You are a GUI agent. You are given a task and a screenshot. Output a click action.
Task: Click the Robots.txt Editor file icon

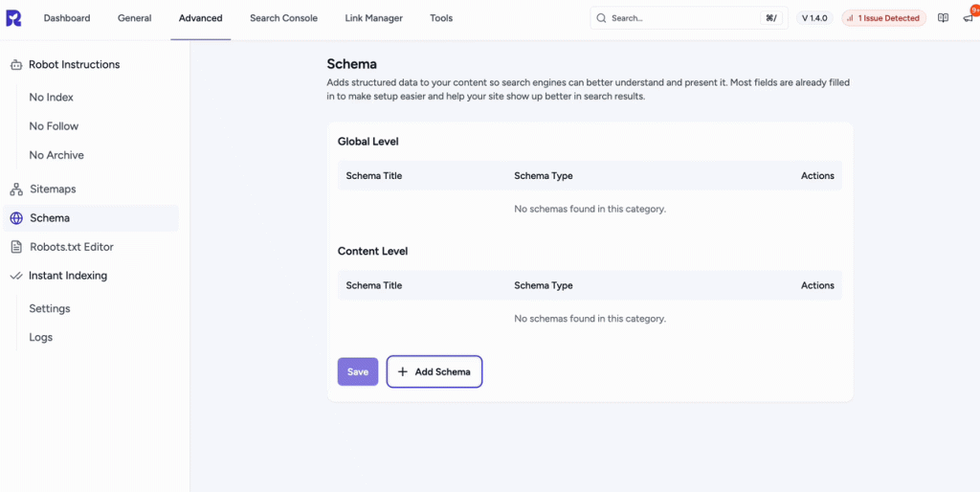pos(16,247)
